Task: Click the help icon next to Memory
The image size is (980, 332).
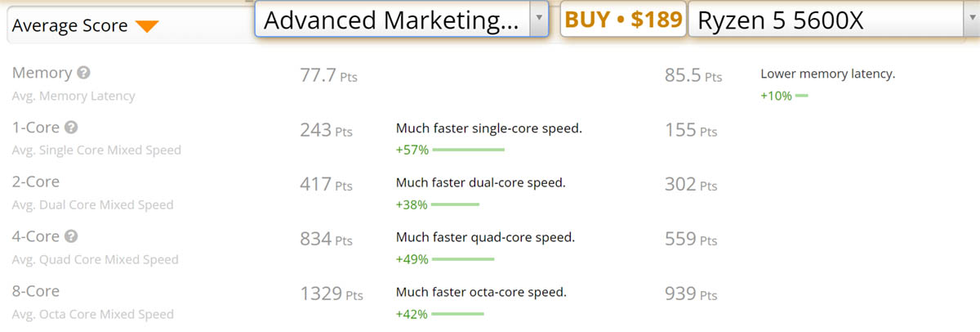Action: pos(83,73)
